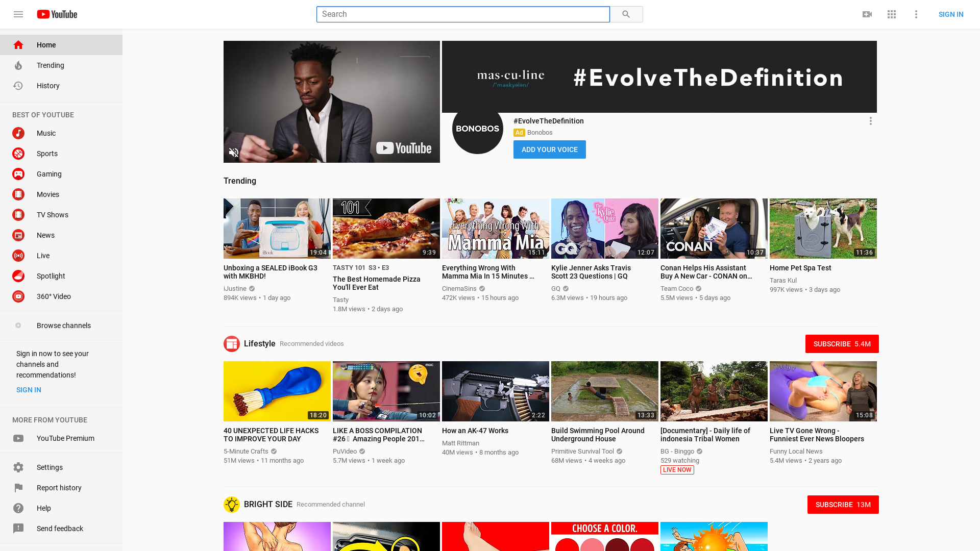Unmute the Bonobos ad video
Viewport: 980px width, 551px height.
coord(234,153)
